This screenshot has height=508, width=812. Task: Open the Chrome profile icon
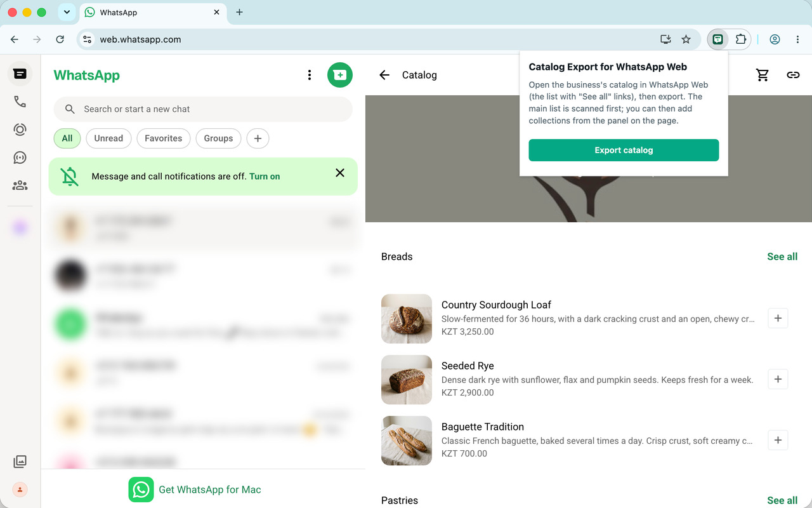coord(775,39)
